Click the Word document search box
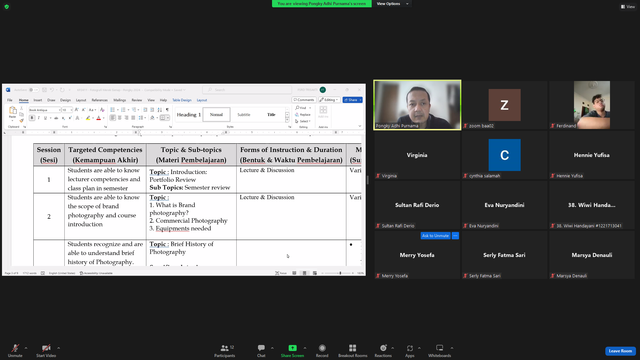The height and width of the screenshot is (360, 640). [x=247, y=90]
